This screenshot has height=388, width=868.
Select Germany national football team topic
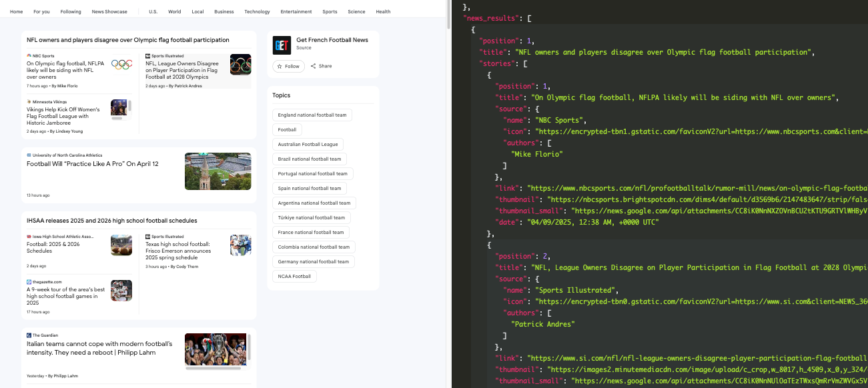[314, 261]
